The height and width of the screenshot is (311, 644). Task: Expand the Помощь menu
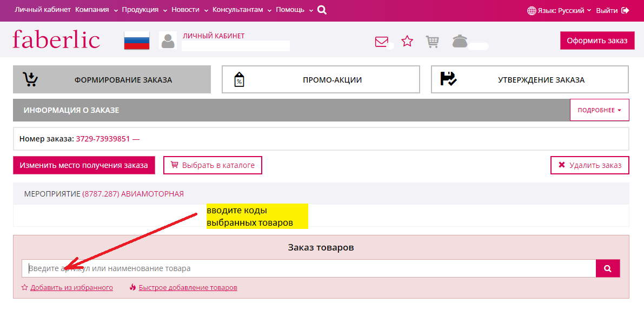(x=295, y=10)
